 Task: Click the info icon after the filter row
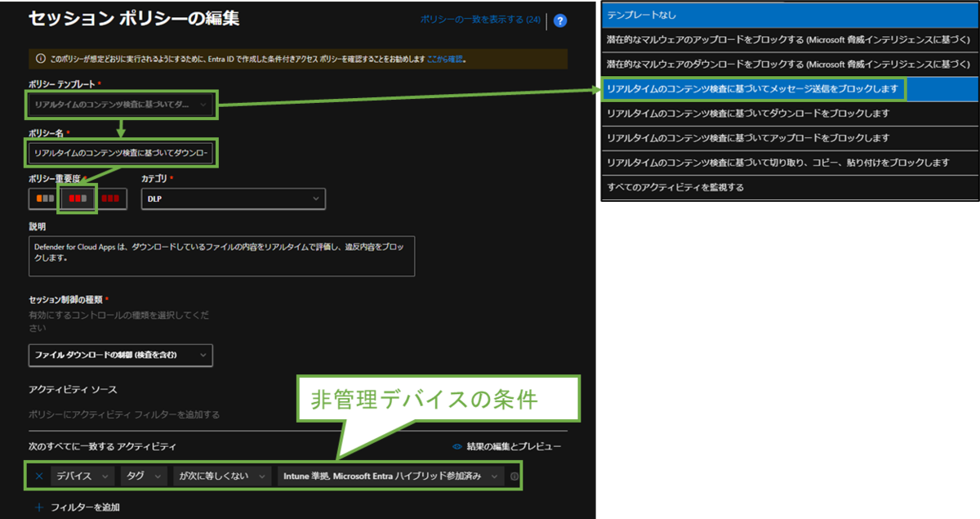click(514, 476)
